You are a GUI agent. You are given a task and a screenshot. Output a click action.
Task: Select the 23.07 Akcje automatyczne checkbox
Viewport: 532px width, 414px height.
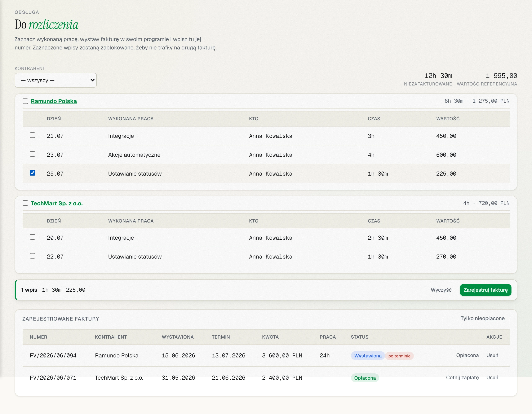pos(32,154)
